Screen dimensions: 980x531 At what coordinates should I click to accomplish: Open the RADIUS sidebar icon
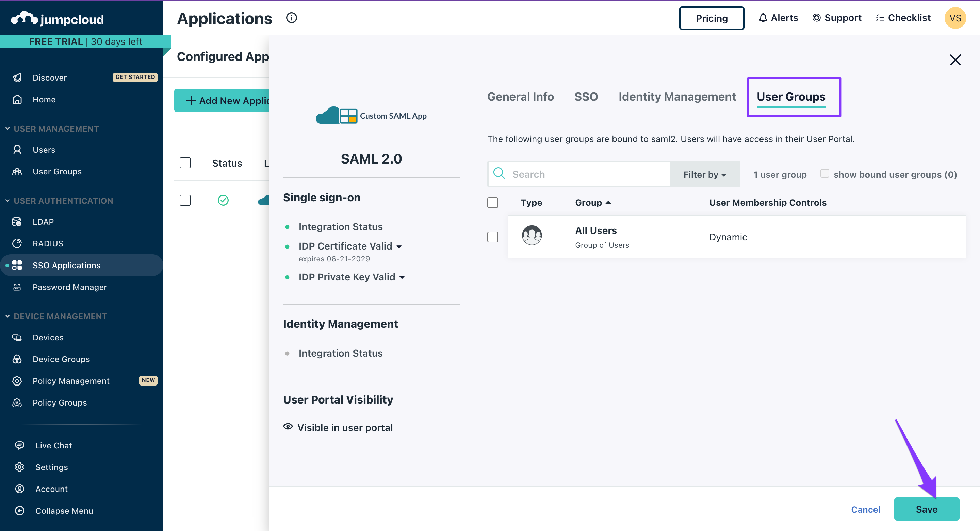point(17,243)
